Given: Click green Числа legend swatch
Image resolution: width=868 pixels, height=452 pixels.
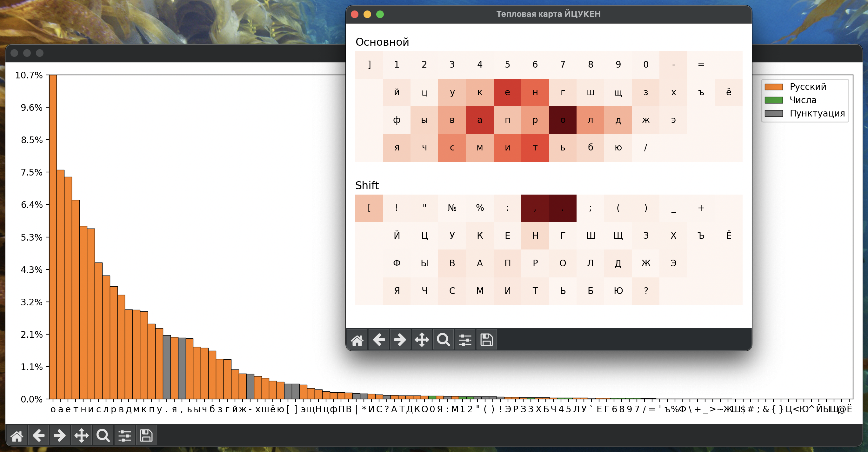Looking at the screenshot, I should coord(773,100).
